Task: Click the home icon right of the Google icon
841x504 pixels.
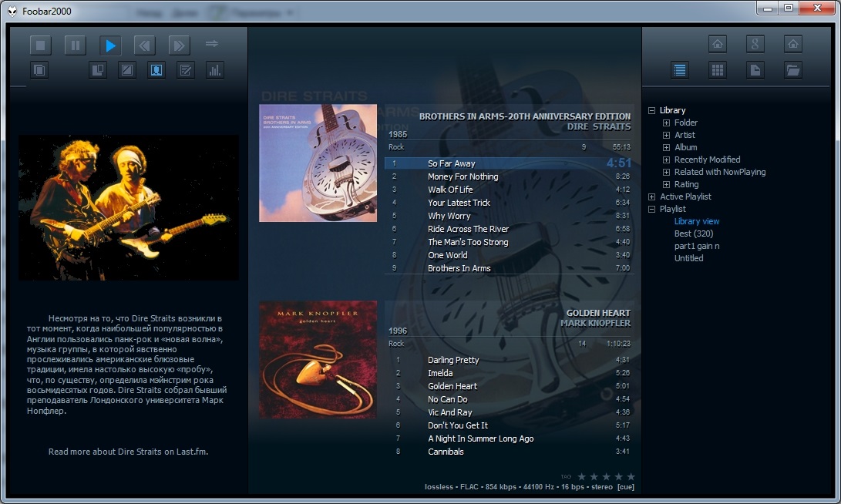Action: 792,44
